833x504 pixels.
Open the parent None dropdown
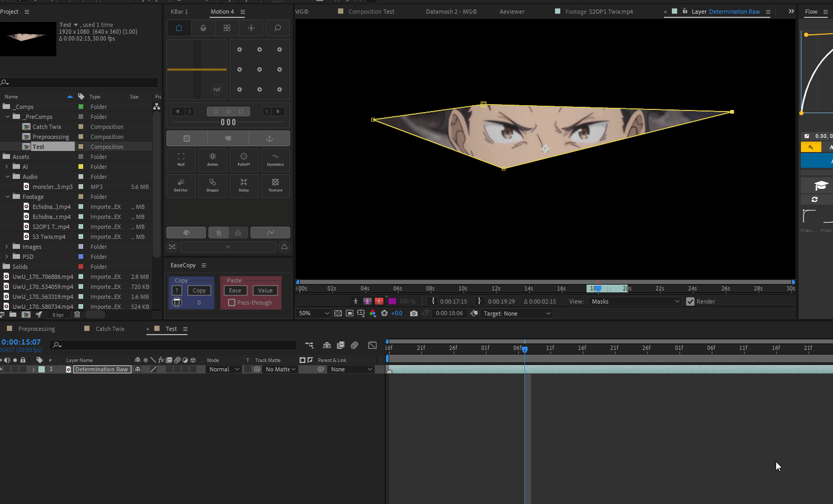pyautogui.click(x=351, y=369)
